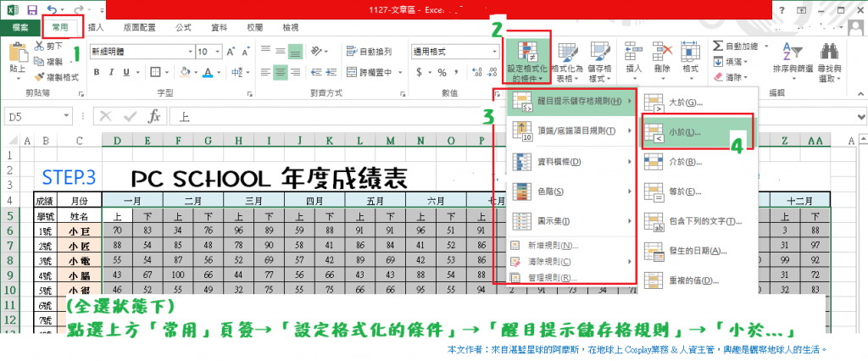Screen dimensions: 868x361
Task: Click the insert function fx icon
Action: pos(154,116)
